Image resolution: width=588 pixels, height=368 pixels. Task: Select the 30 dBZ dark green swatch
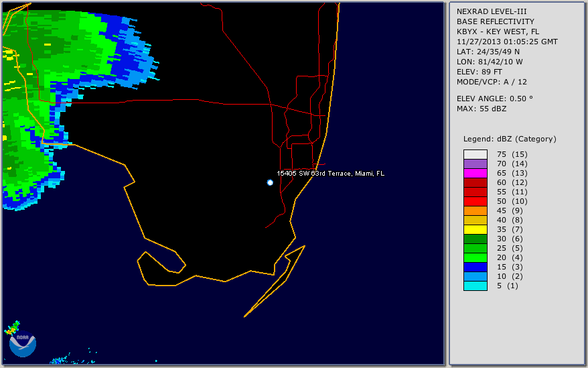475,239
